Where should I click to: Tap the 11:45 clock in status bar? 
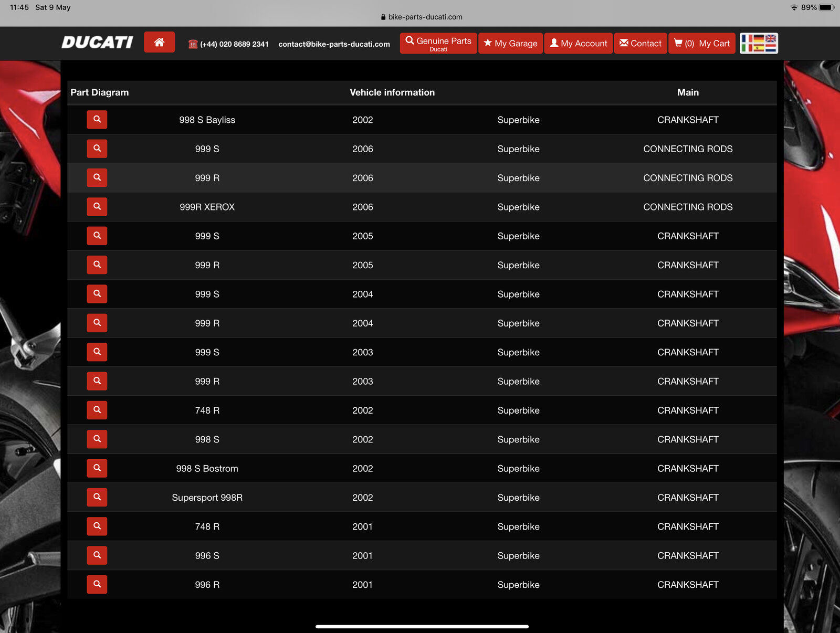click(x=19, y=7)
